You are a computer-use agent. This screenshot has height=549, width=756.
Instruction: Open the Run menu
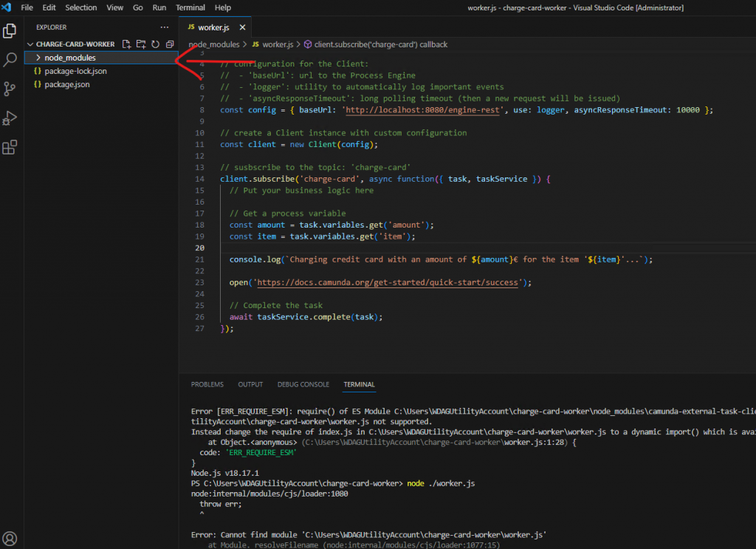tap(159, 7)
